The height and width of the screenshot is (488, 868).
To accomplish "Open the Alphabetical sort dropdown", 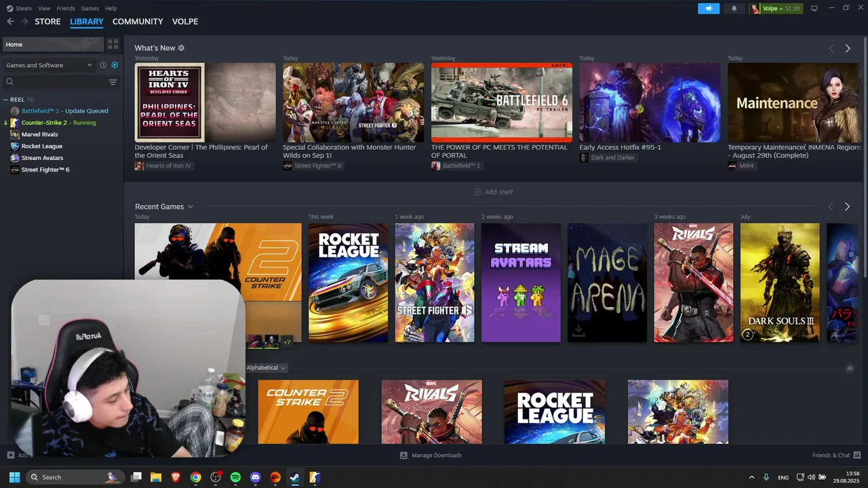I will (266, 367).
